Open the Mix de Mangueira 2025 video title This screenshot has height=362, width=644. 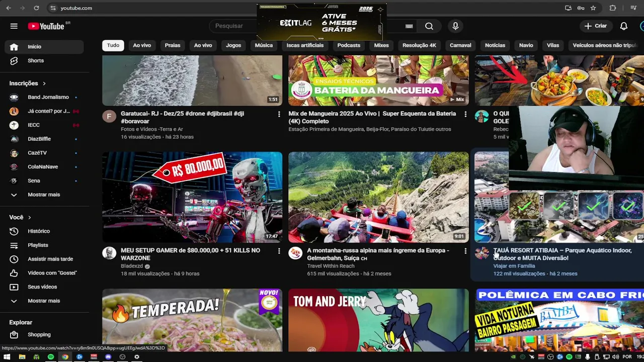pyautogui.click(x=372, y=117)
